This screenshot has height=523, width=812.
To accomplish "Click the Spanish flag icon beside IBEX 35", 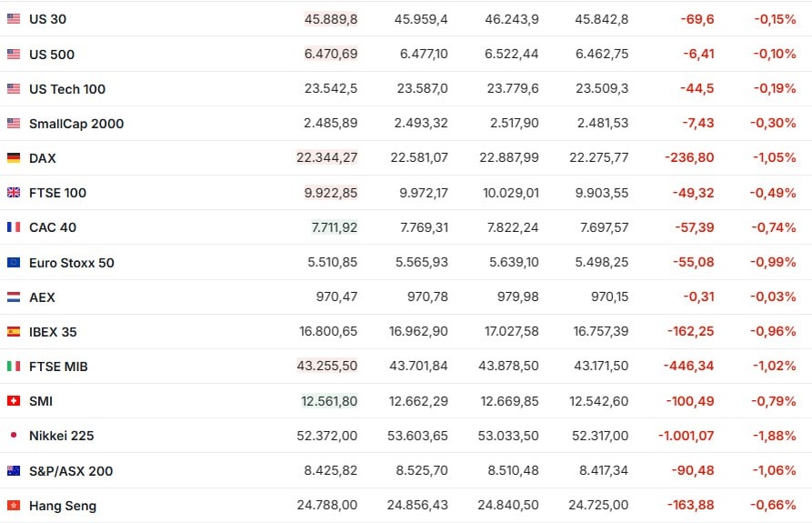I will coord(14,332).
